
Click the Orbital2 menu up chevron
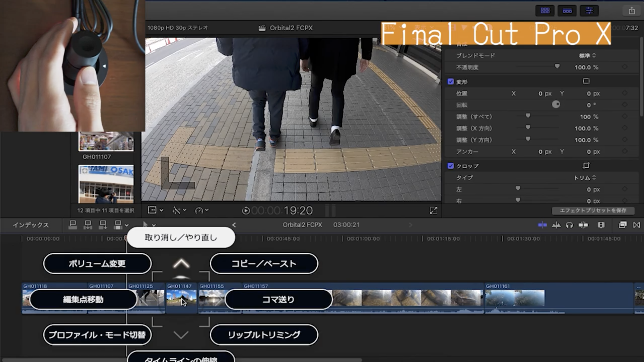pos(181,263)
